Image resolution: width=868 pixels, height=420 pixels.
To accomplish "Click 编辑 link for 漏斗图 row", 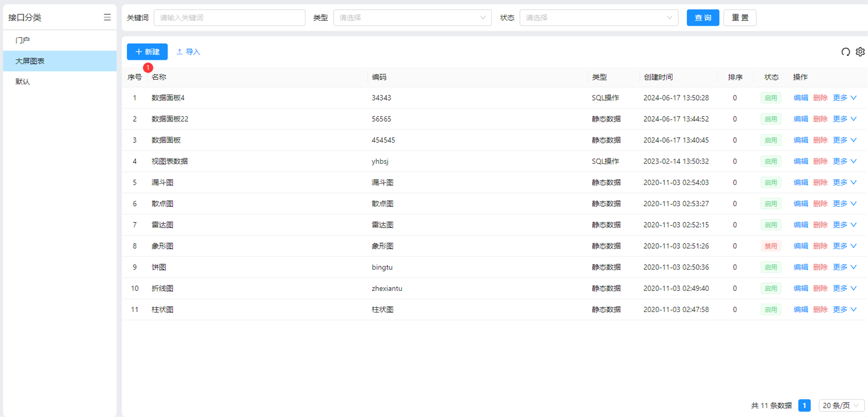I will (800, 183).
